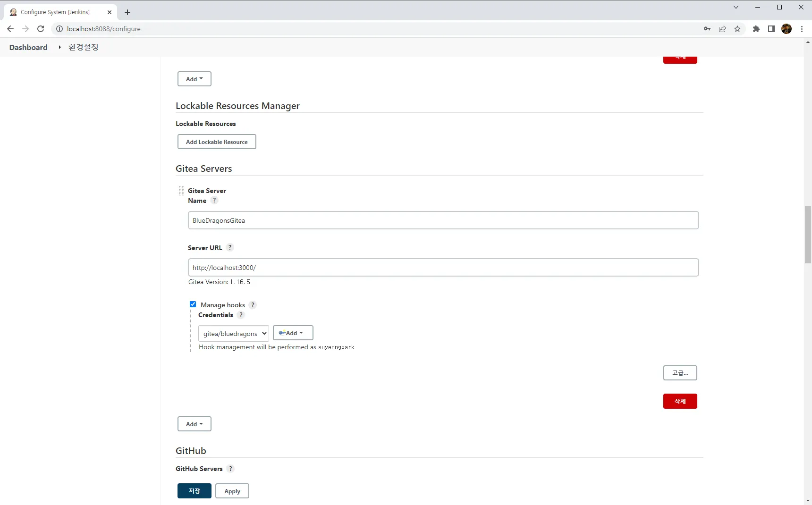This screenshot has width=812, height=505.
Task: Click the GitHub section heading
Action: coord(191,451)
